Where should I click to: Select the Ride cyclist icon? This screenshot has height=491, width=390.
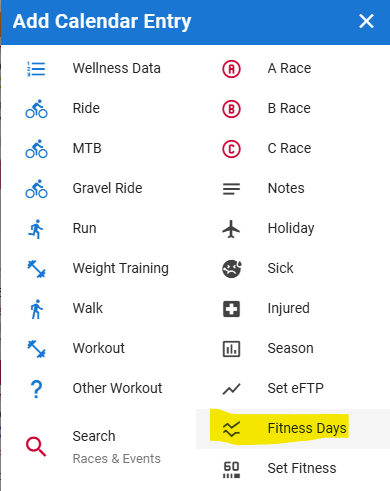point(36,109)
